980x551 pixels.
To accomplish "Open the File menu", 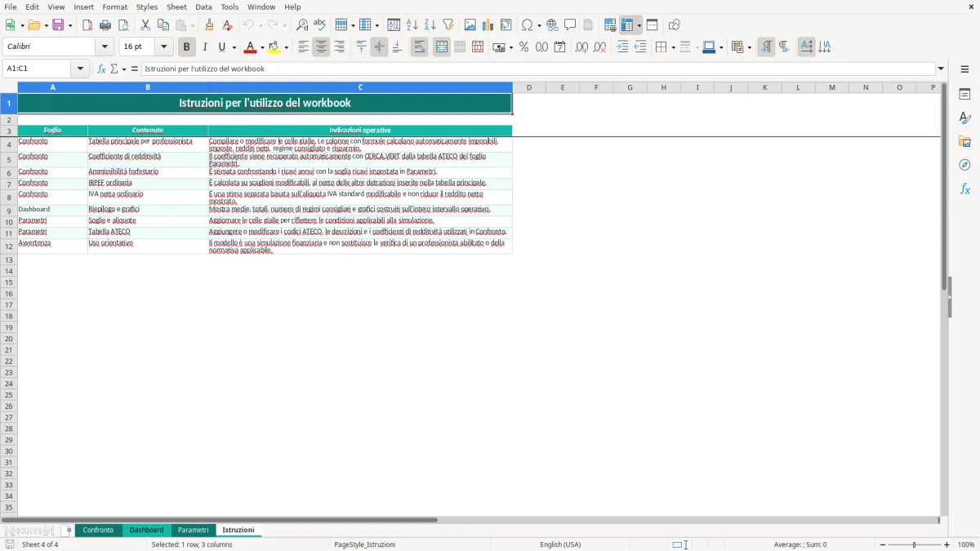I will pyautogui.click(x=11, y=7).
